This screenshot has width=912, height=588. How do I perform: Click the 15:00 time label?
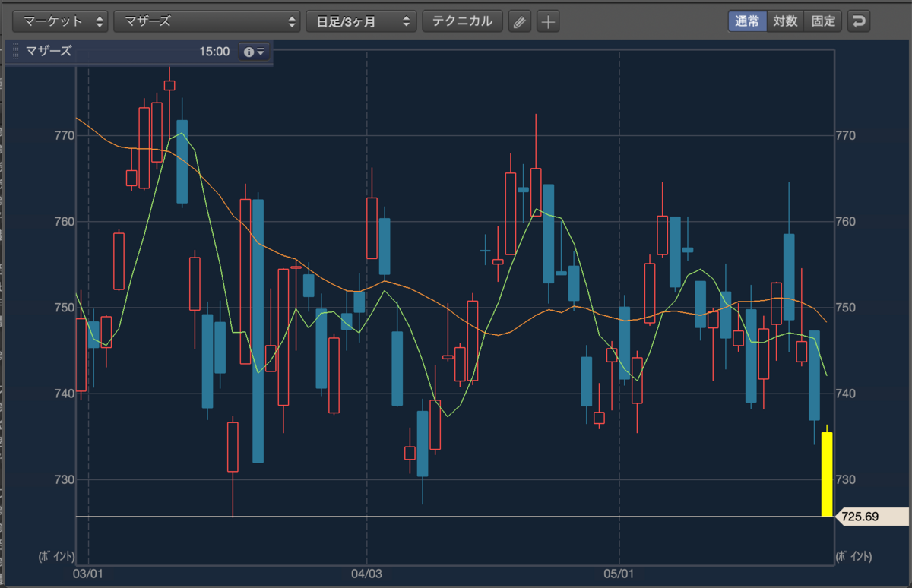[214, 52]
